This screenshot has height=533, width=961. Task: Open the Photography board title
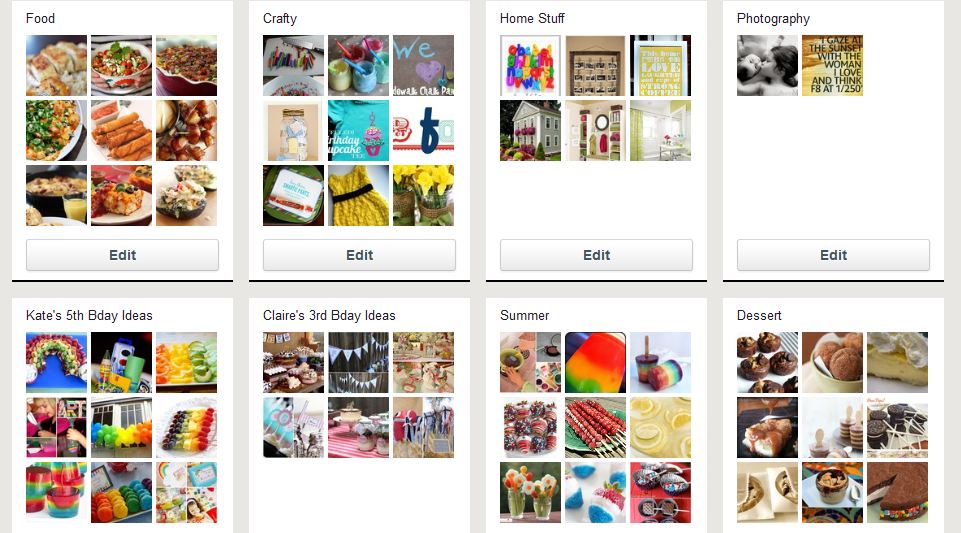point(773,19)
